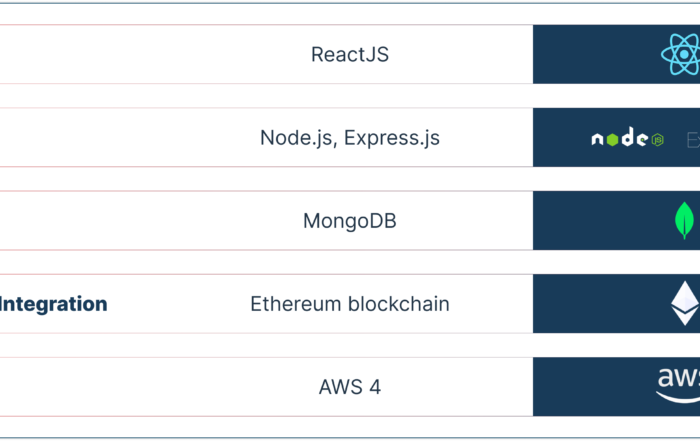
Task: Click the number 4 after AWS
Action: (375, 387)
